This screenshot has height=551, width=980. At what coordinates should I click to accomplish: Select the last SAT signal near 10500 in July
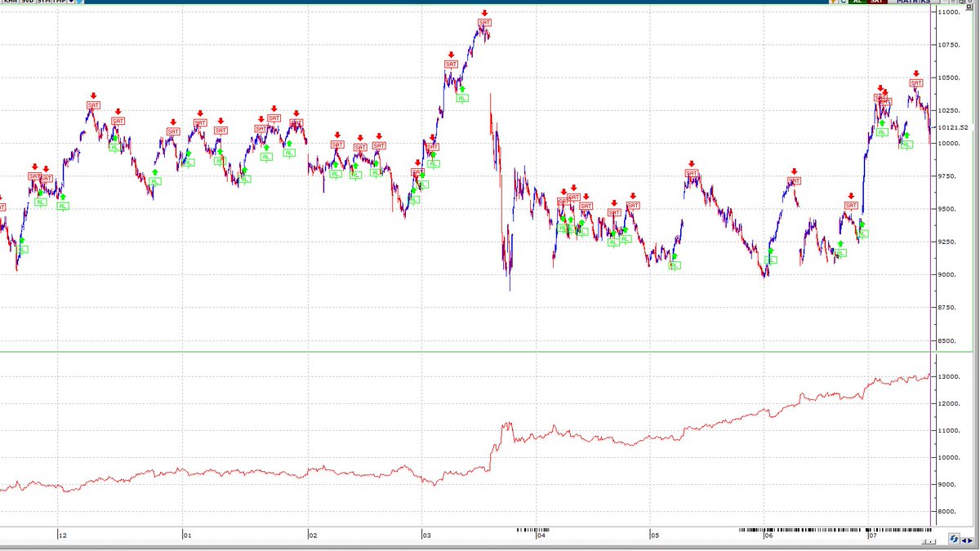pos(916,83)
